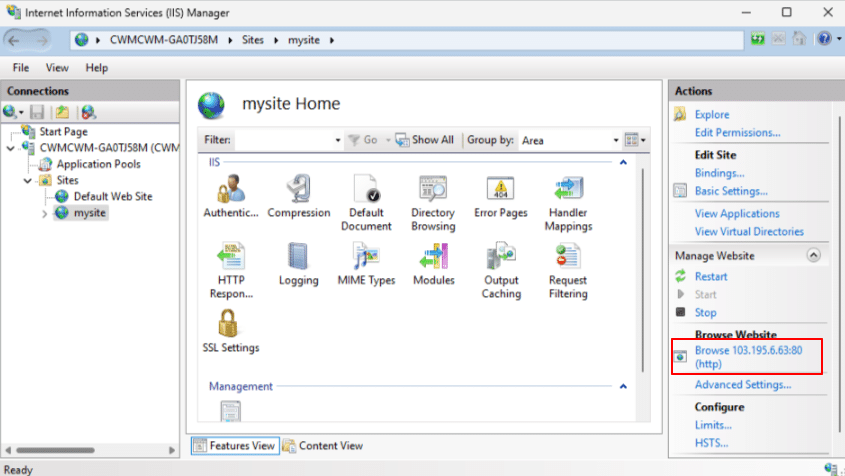
Task: Click the navigate Back arrow button
Action: 14,40
